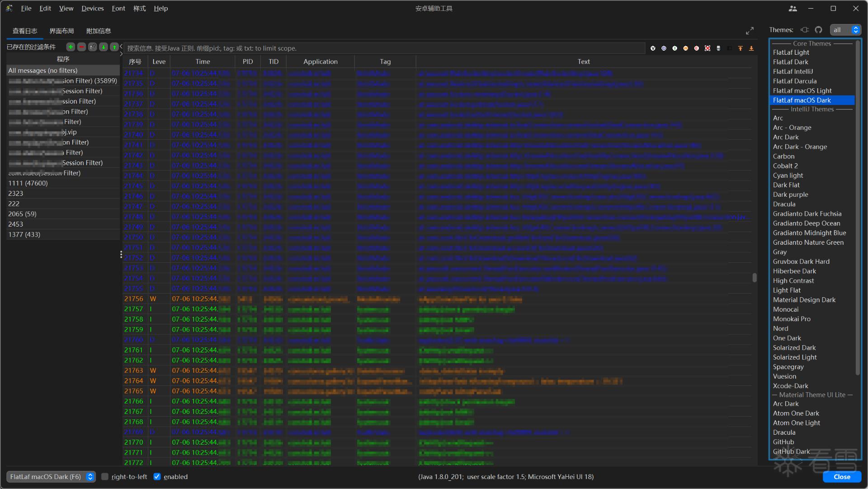Enable the right-to-left checkbox
868x489 pixels.
(105, 477)
